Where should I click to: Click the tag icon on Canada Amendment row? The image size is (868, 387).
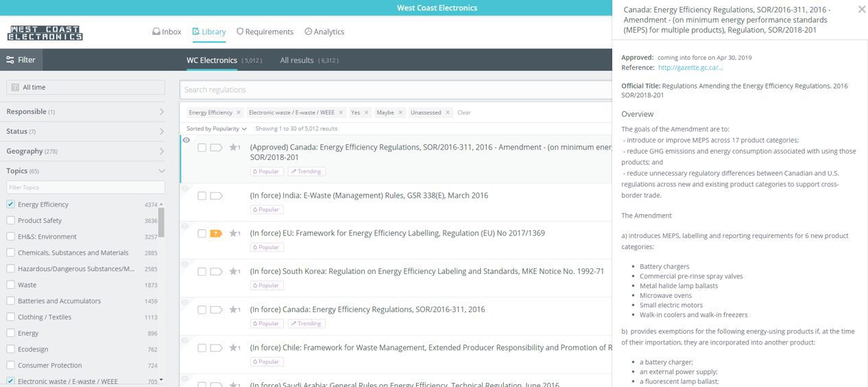click(216, 148)
